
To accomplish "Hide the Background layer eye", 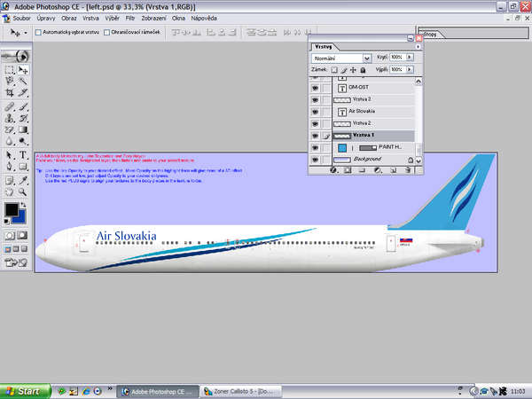I will pos(315,159).
